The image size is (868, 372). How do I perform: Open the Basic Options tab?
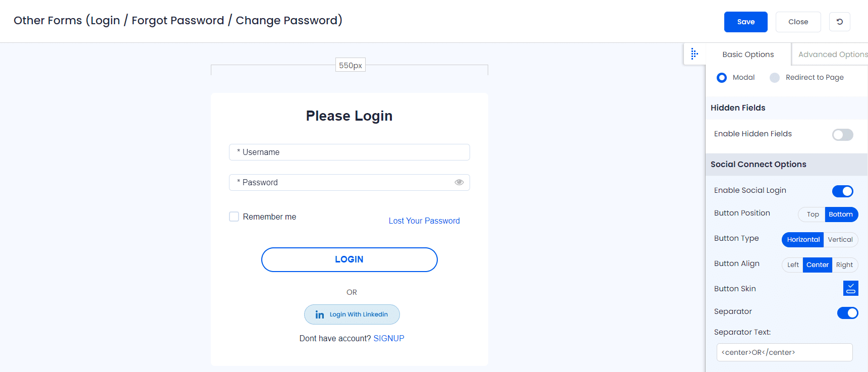[748, 55]
